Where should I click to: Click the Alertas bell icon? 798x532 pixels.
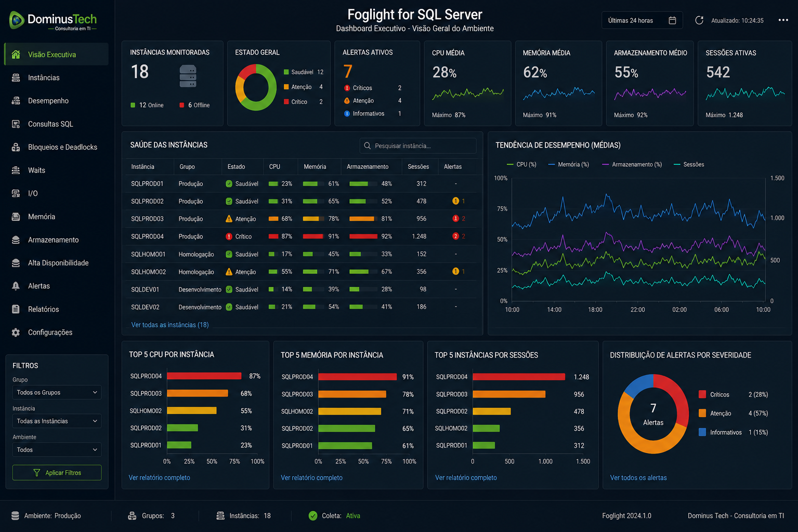tap(16, 286)
